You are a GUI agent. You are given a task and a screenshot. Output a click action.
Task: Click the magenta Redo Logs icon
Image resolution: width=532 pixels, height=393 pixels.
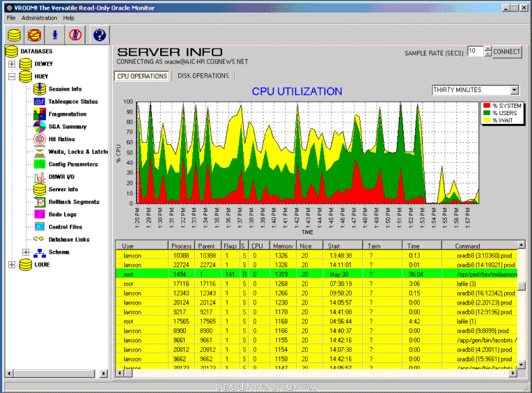[x=40, y=214]
